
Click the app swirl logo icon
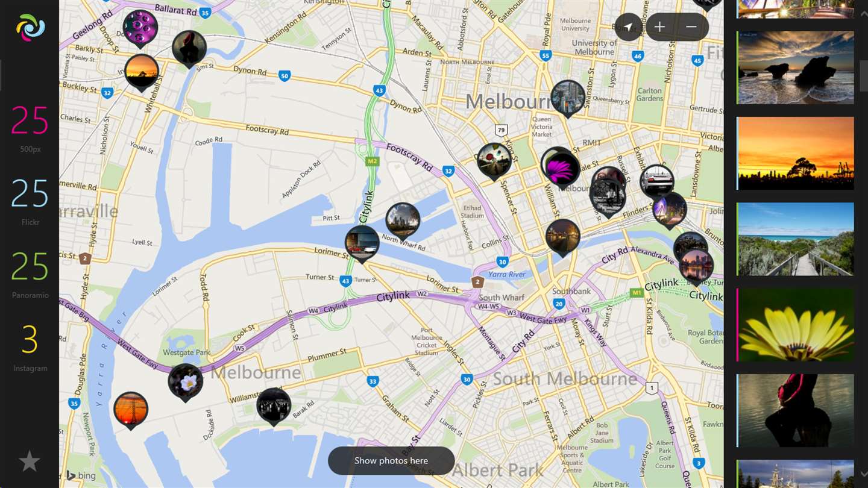30,27
